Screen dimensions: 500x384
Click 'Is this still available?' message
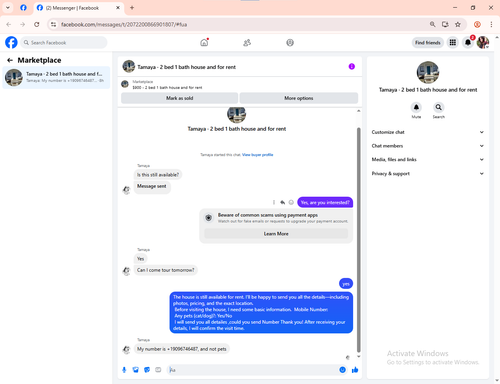point(158,175)
